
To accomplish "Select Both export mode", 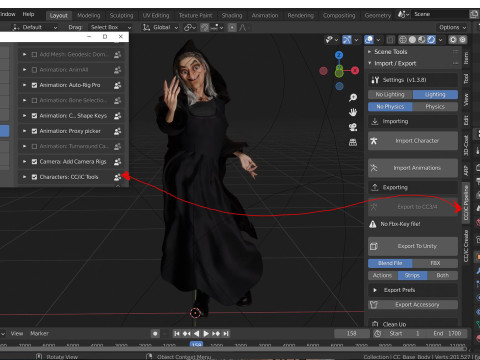I will [443, 275].
